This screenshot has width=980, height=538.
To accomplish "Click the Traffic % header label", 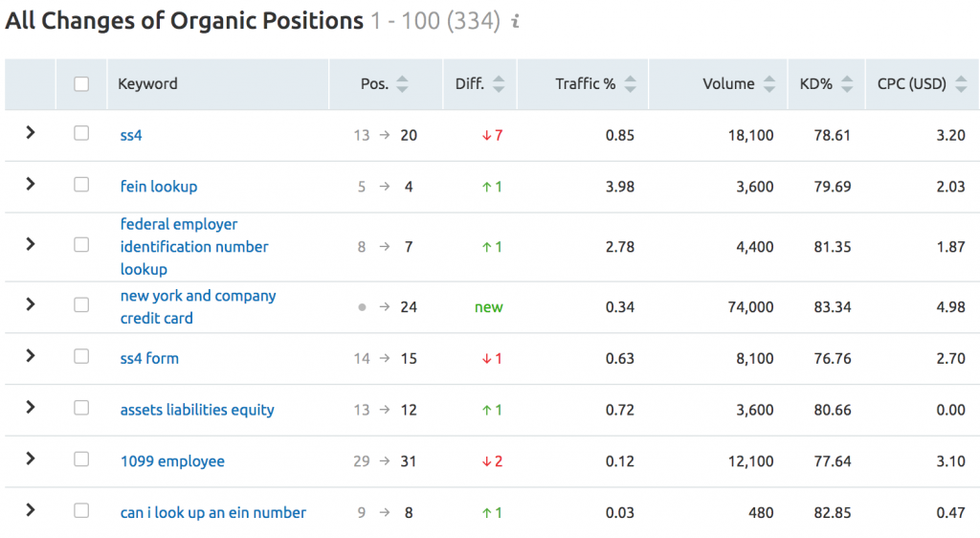I will coord(586,83).
